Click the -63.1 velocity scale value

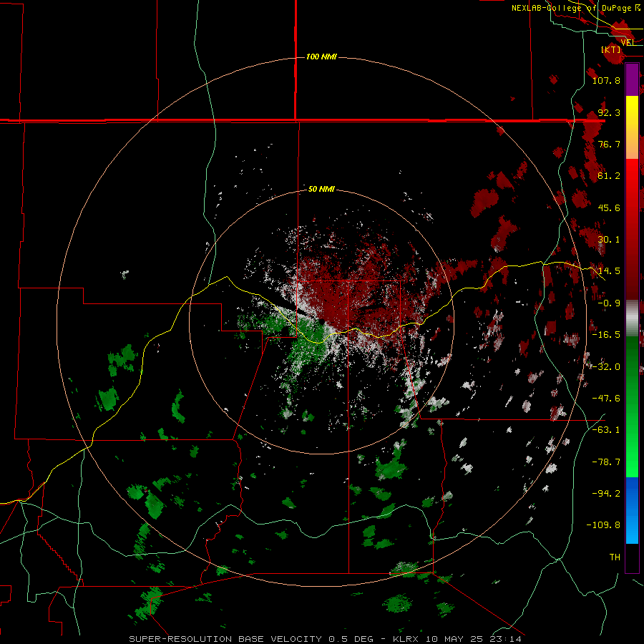[x=606, y=430]
